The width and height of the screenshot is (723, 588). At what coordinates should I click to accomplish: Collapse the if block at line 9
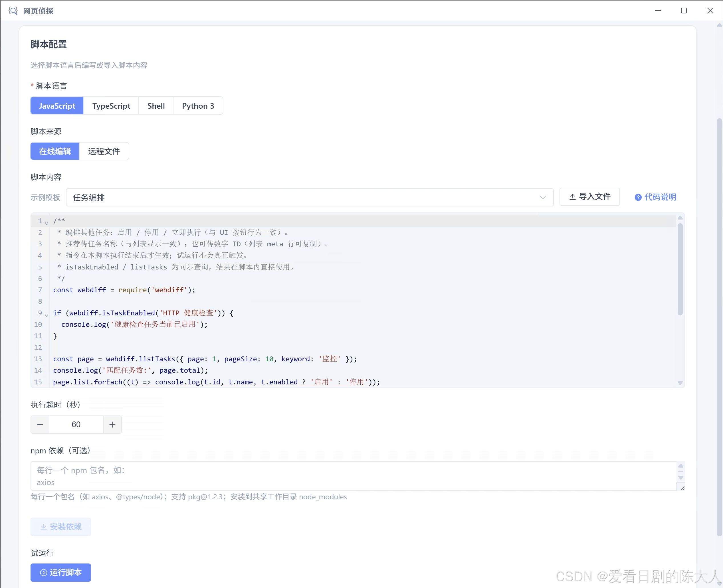(47, 315)
